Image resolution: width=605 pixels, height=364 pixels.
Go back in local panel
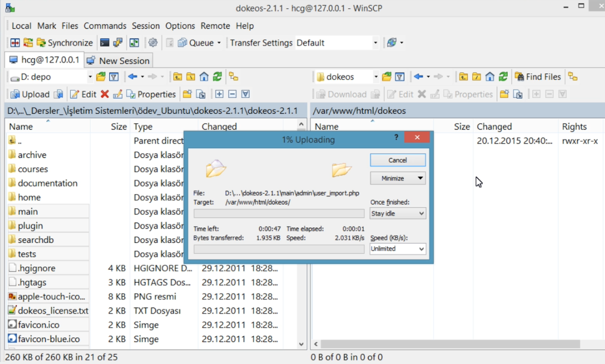coord(133,77)
